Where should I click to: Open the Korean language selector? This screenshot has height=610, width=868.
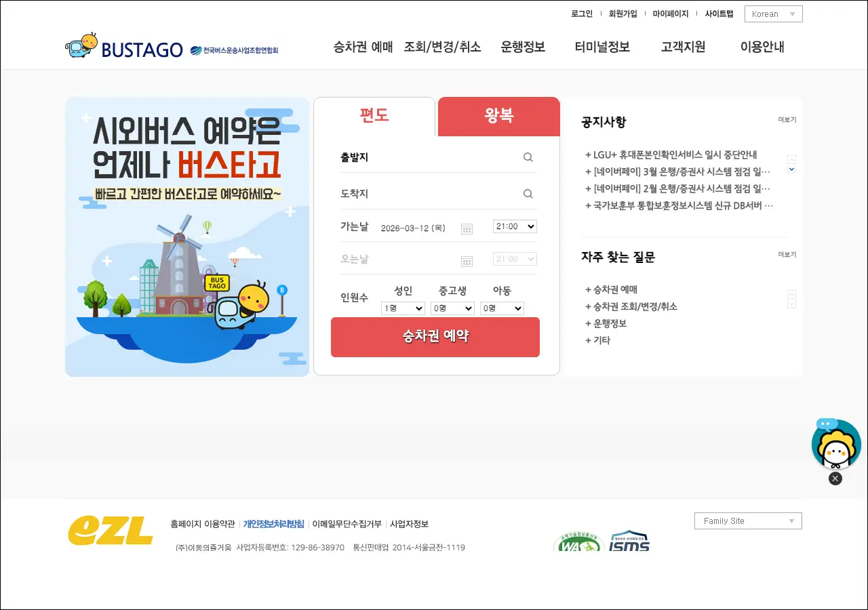pos(773,14)
